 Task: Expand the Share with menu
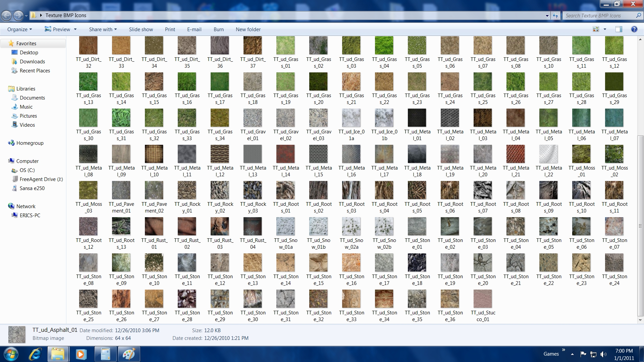[x=103, y=29]
